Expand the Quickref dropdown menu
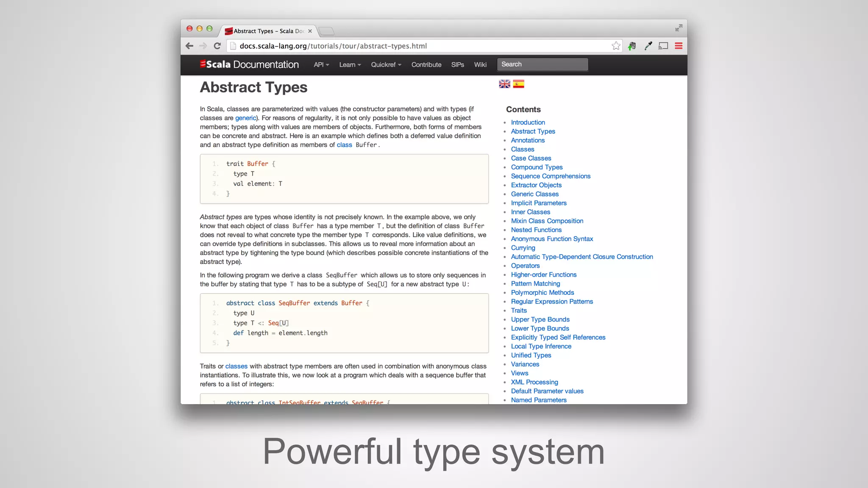 coord(386,64)
